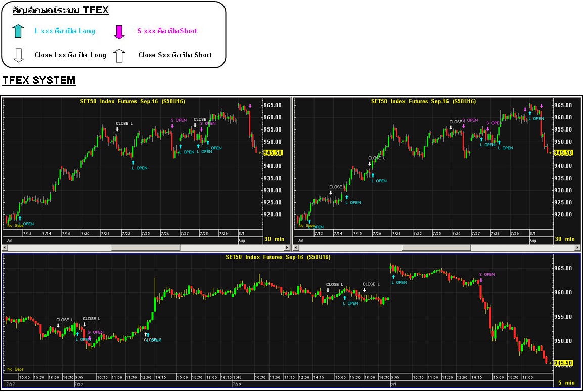Viewport: 583px width, 392px height.
Task: Click 'CLOSE L' marker near 16:00 on 7/27 in 5 min chart
Action: (x=65, y=320)
